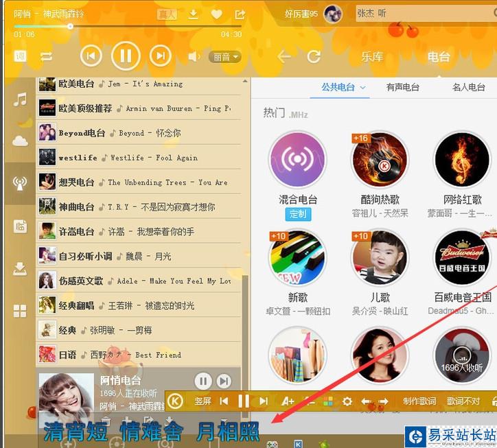This screenshot has height=448, width=497.
Task: Open local music from sidebar note icon
Action: pos(21,99)
